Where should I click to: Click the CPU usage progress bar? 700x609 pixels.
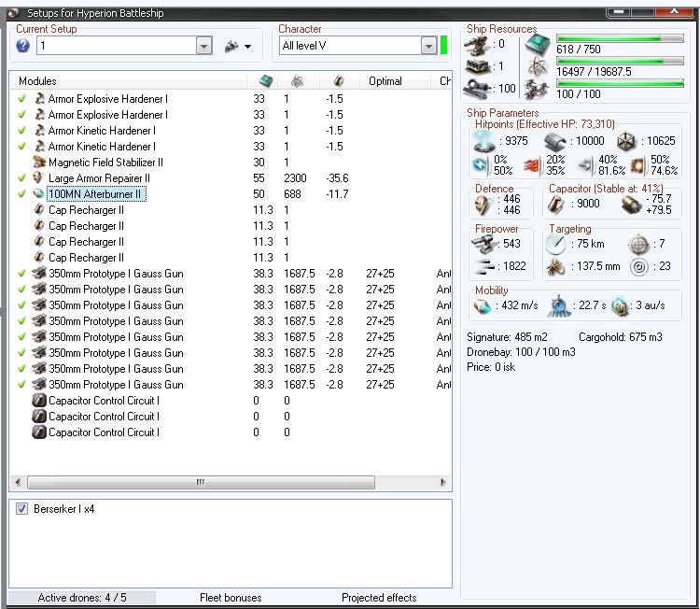(x=620, y=39)
